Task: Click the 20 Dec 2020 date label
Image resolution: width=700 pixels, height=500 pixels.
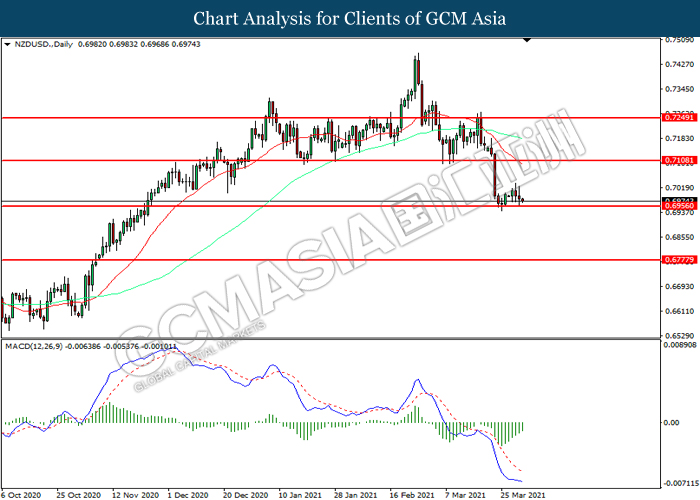Action: point(245,495)
